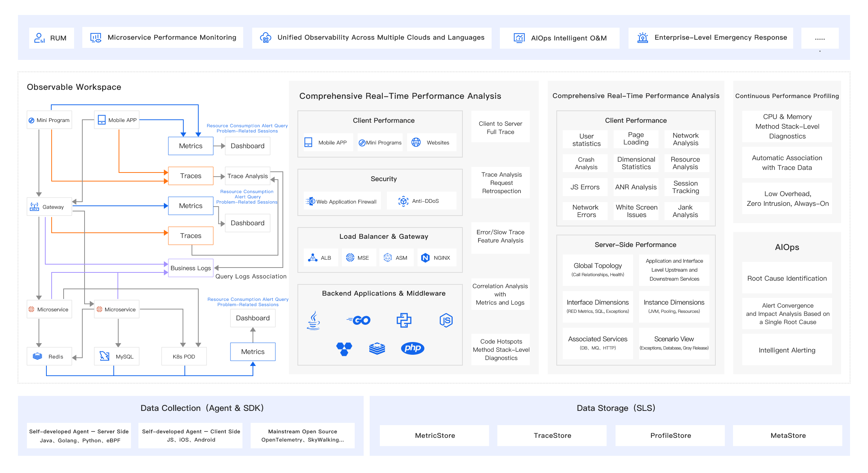Click the Web Application Firewall icon

(x=311, y=201)
